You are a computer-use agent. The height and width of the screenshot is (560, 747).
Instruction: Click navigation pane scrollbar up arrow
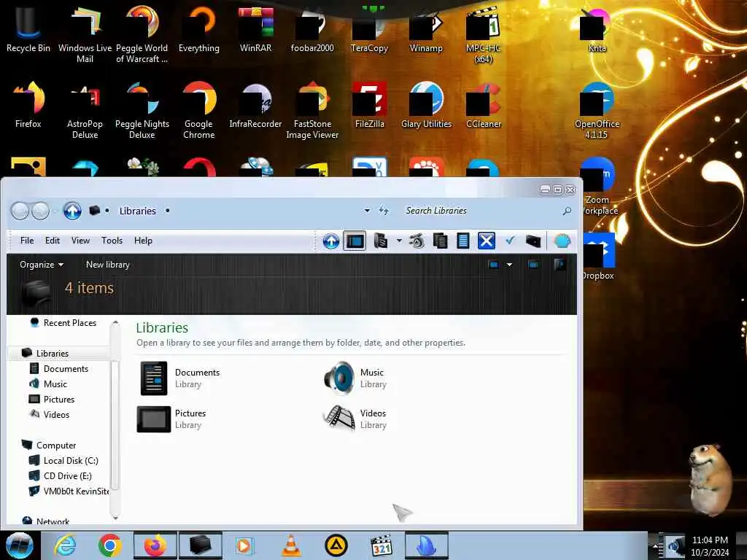(x=115, y=323)
